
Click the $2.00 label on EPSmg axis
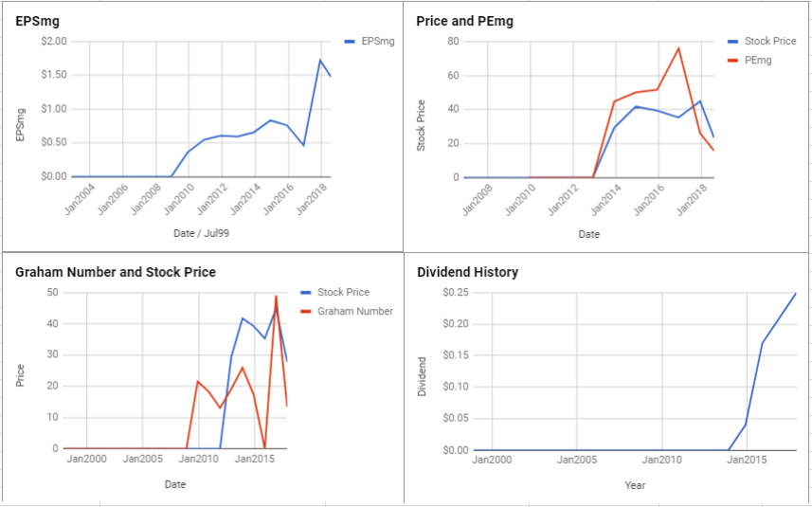(54, 42)
